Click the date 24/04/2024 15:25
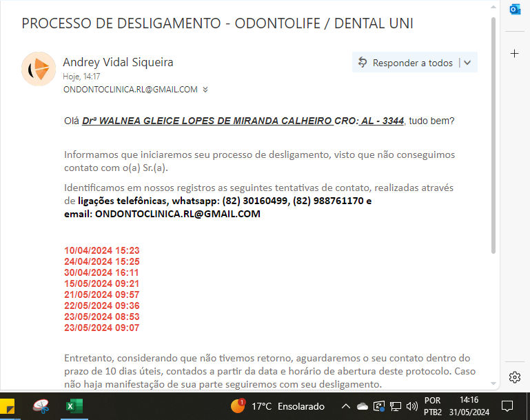 [x=102, y=261]
